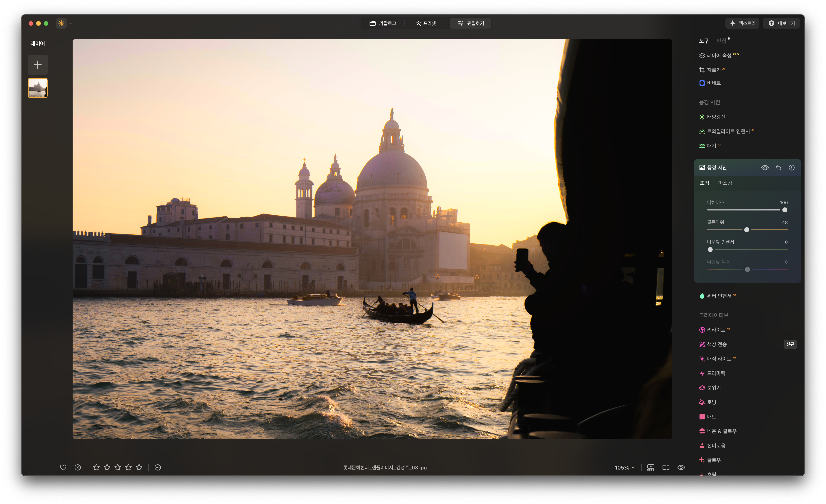Open the more options ellipsis icon
This screenshot has height=504, width=826.
158,467
